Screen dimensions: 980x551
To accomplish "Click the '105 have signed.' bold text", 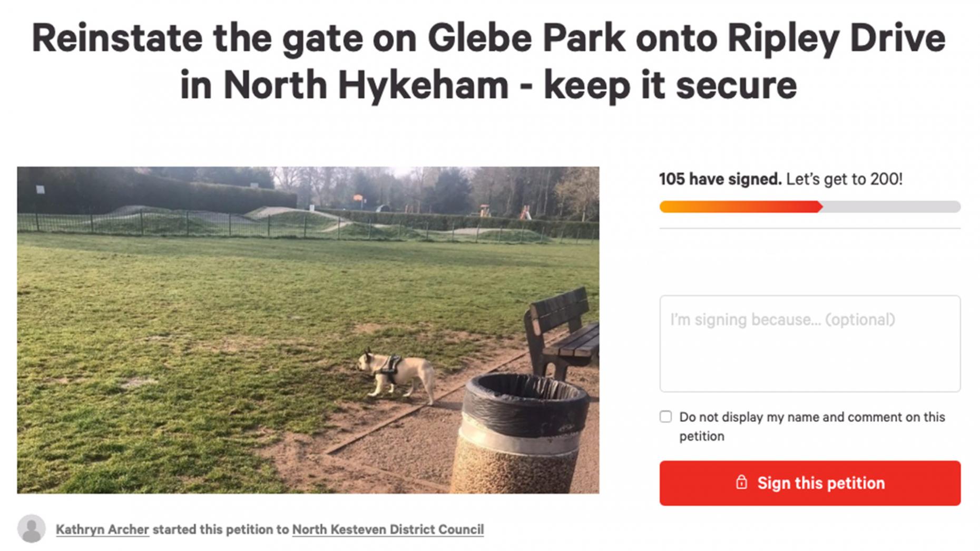I will click(720, 179).
